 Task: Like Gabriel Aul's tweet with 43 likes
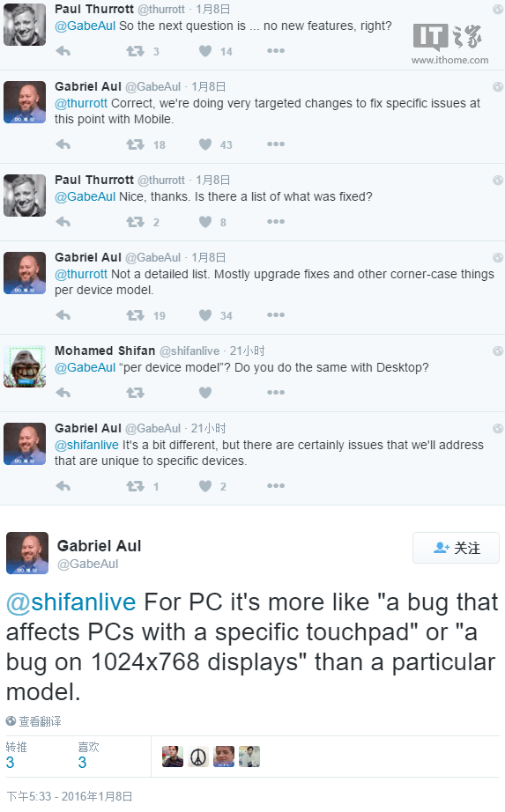205,144
